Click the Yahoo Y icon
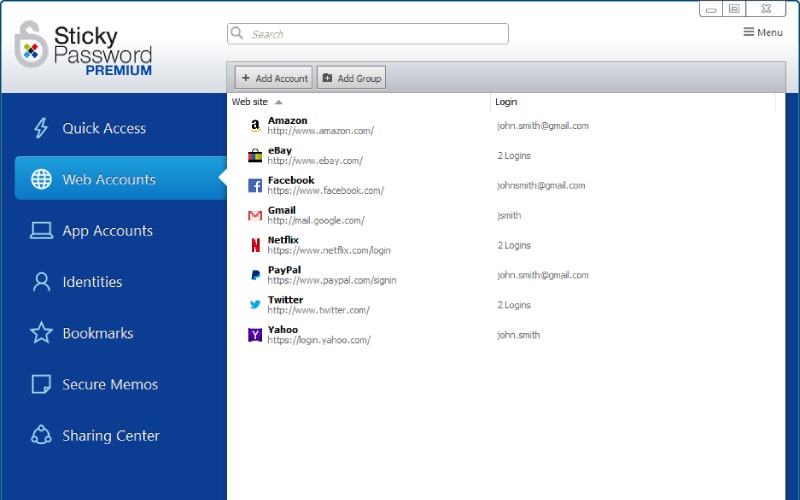 [x=255, y=335]
